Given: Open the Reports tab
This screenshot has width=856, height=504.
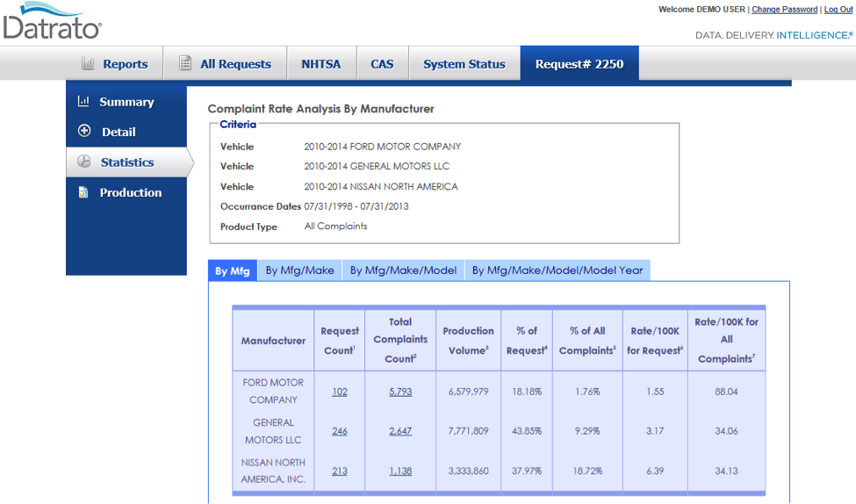Looking at the screenshot, I should [115, 63].
